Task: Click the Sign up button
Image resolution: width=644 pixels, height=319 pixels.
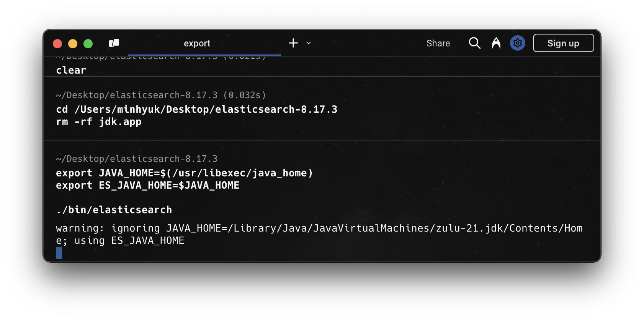Action: [563, 43]
